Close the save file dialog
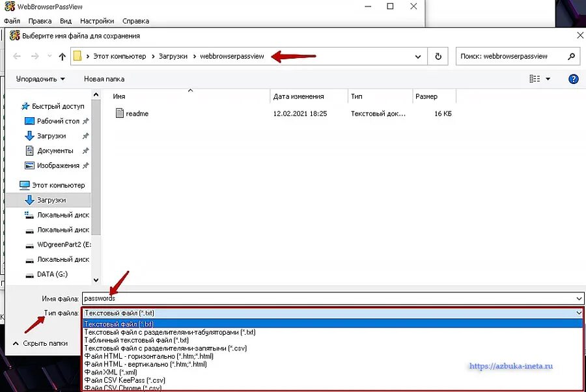Image resolution: width=586 pixels, height=392 pixels. (x=580, y=36)
